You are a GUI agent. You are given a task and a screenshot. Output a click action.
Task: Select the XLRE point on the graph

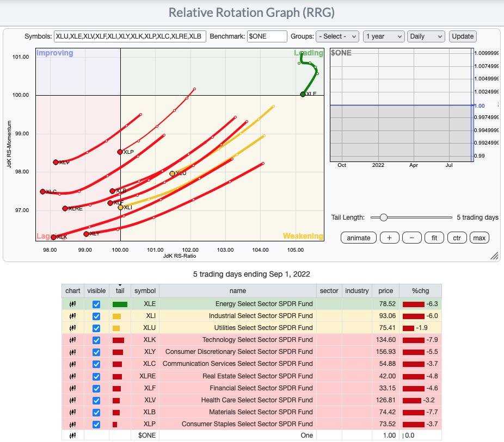65,209
